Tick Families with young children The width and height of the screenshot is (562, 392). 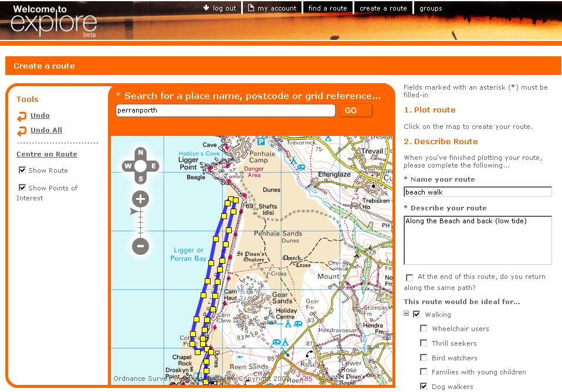[x=424, y=371]
